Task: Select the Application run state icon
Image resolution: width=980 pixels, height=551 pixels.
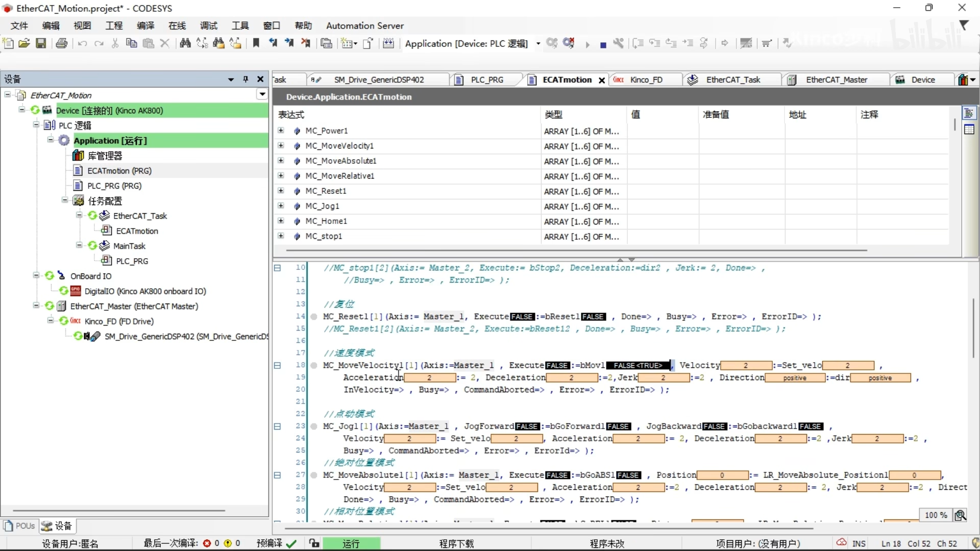Action: pos(63,141)
